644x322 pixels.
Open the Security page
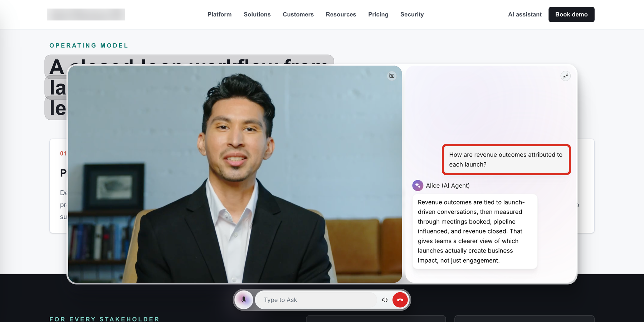412,14
